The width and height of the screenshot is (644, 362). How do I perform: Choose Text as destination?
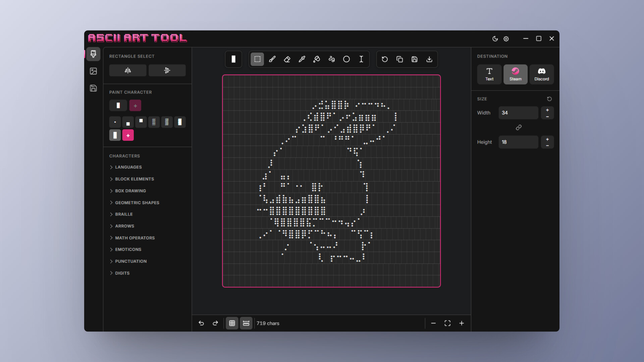(x=489, y=74)
